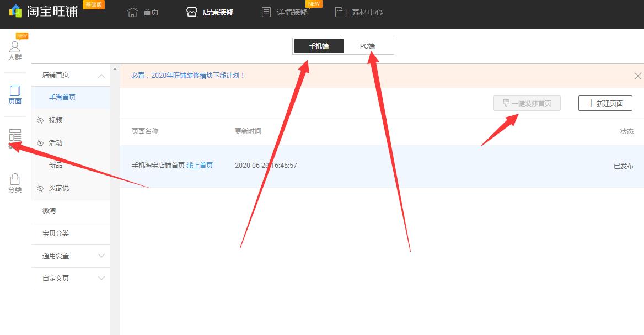Dismiss the 2020 module offline notice banner
Image resolution: width=644 pixels, height=335 pixels.
[x=637, y=76]
